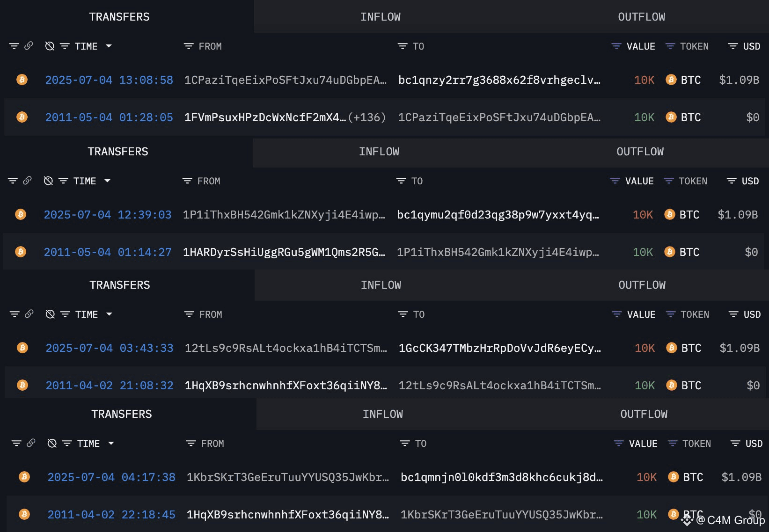Click the 2011-04-02 21:08:32 timestamp link
The image size is (769, 532).
coord(109,385)
